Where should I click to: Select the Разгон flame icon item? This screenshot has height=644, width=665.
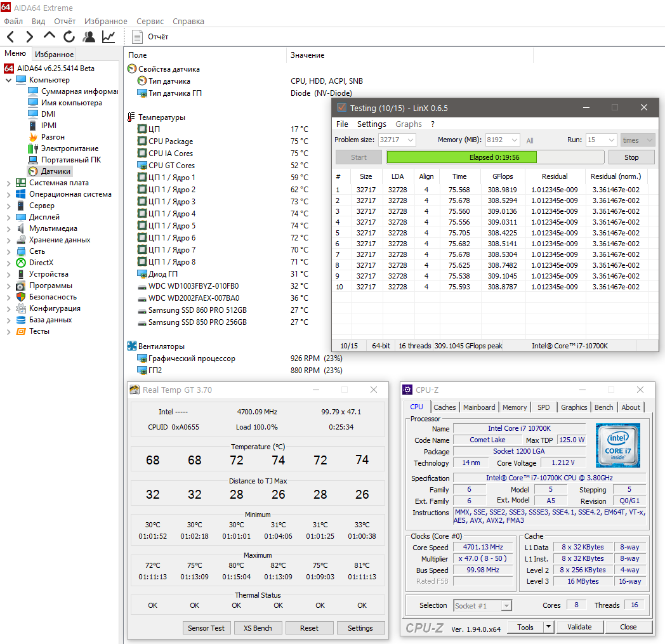pyautogui.click(x=33, y=137)
